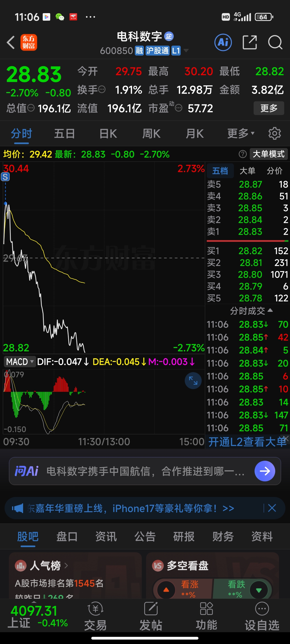Tap the 卖5 28.87 order row
This screenshot has height=644, width=290.
pyautogui.click(x=248, y=184)
